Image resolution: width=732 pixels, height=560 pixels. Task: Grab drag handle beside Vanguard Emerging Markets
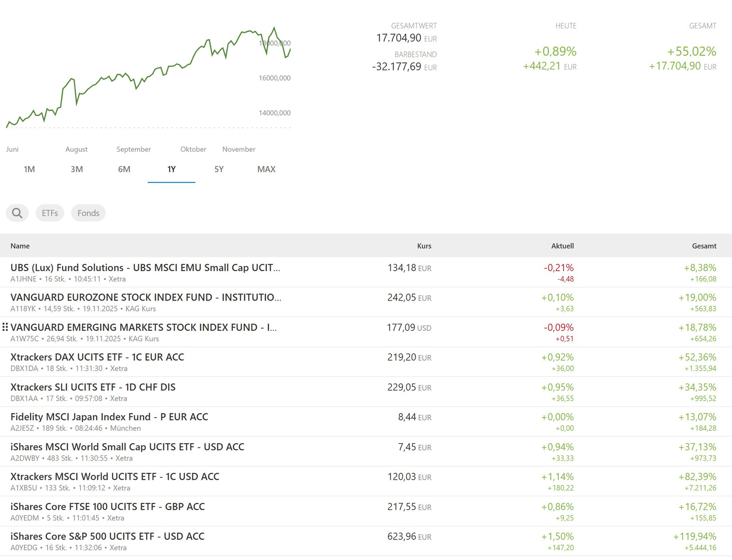[x=5, y=327]
